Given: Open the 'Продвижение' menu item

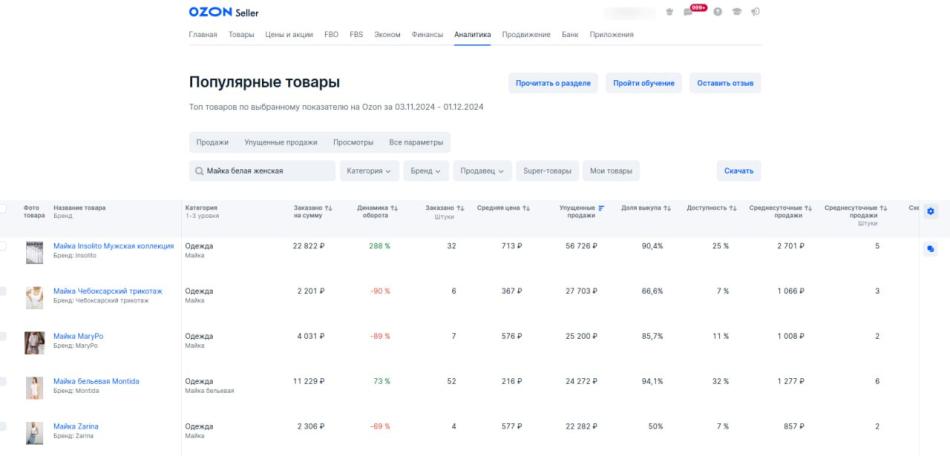Looking at the screenshot, I should (x=526, y=35).
